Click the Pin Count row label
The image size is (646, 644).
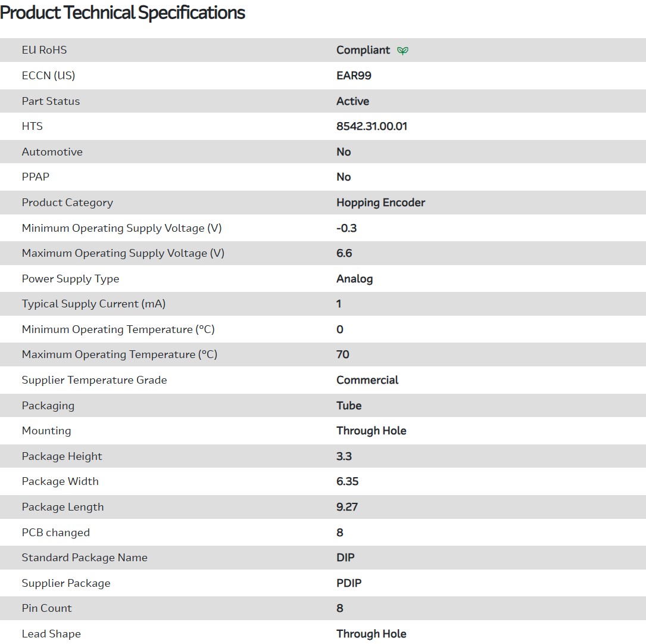click(x=46, y=608)
